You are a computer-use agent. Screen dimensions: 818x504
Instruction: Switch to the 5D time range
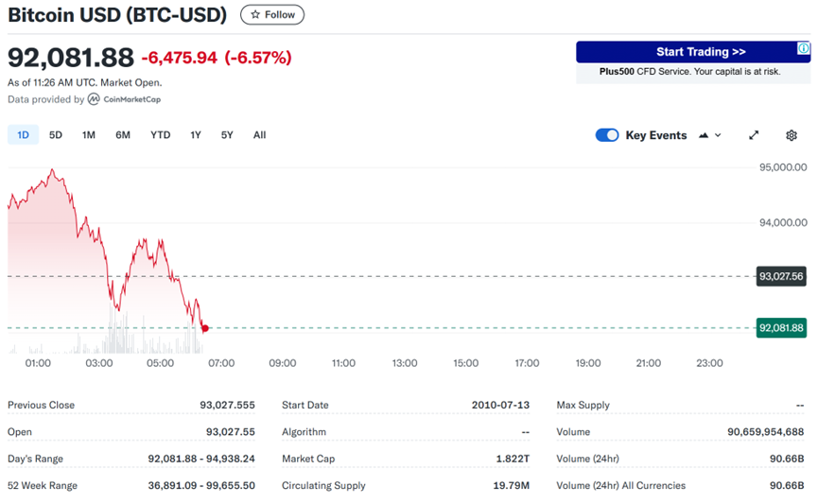55,135
